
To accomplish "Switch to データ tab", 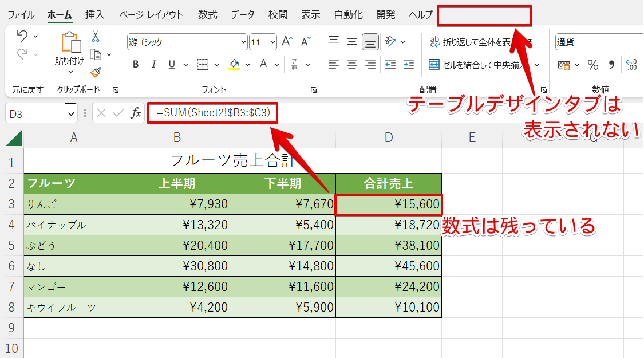I will [242, 15].
